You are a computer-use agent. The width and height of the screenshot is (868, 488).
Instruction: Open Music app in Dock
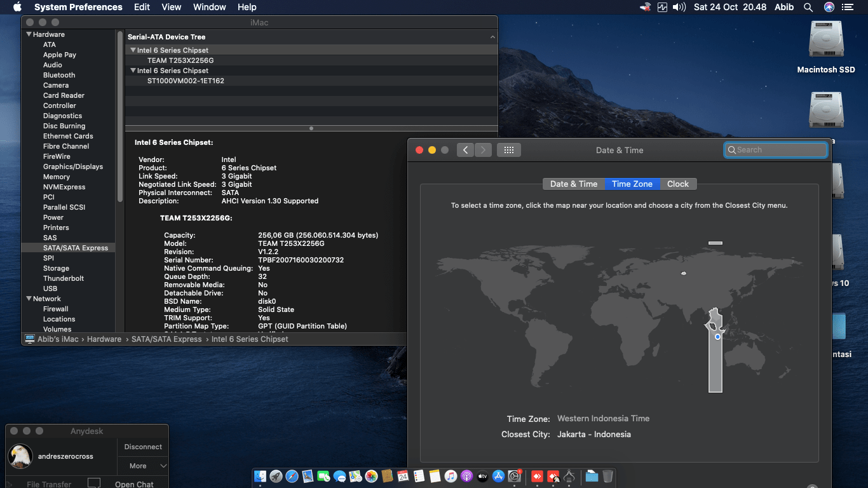[x=451, y=476]
